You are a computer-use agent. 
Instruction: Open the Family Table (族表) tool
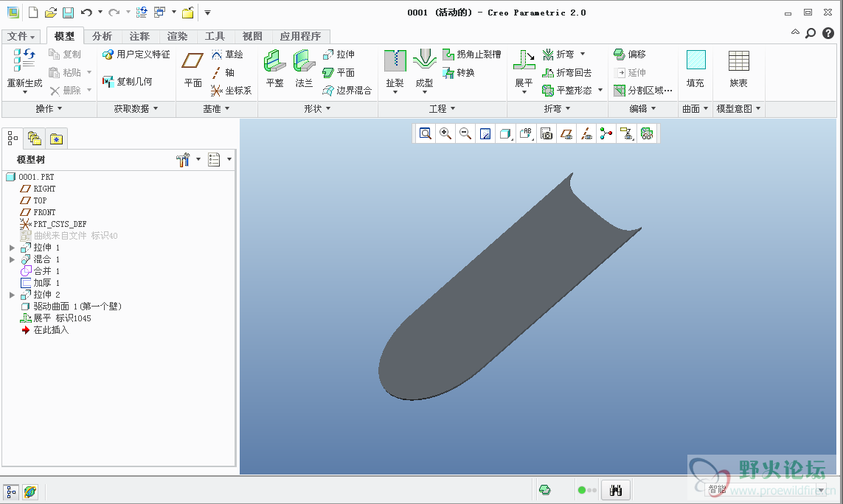pos(739,69)
